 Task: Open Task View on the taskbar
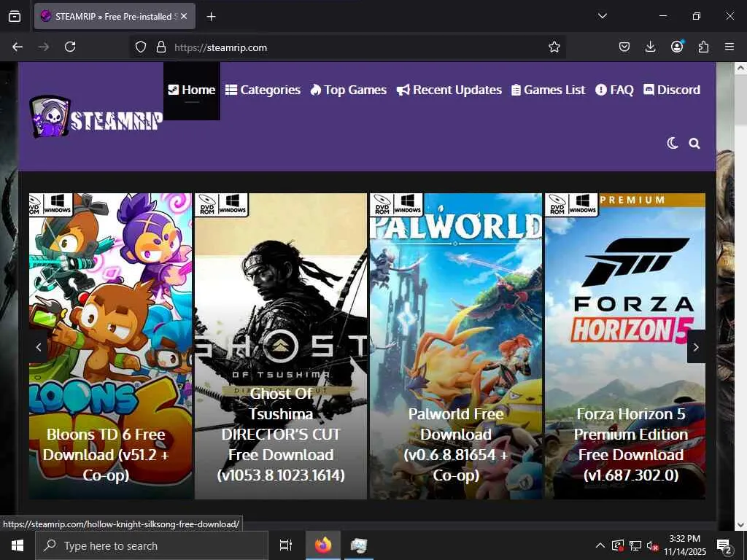pyautogui.click(x=286, y=545)
